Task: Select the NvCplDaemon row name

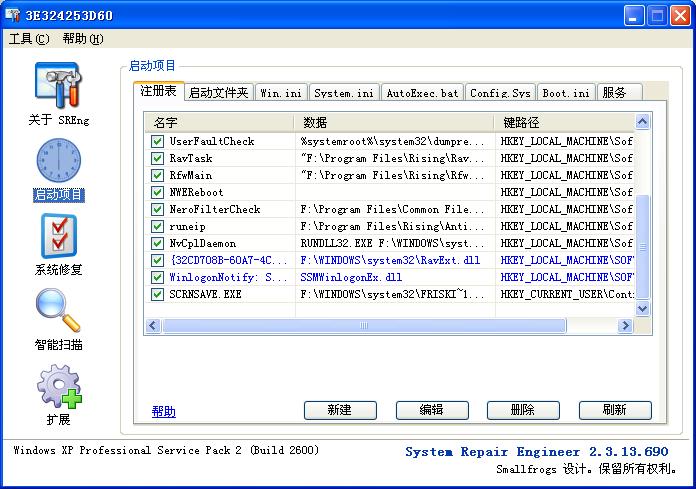Action: (202, 243)
